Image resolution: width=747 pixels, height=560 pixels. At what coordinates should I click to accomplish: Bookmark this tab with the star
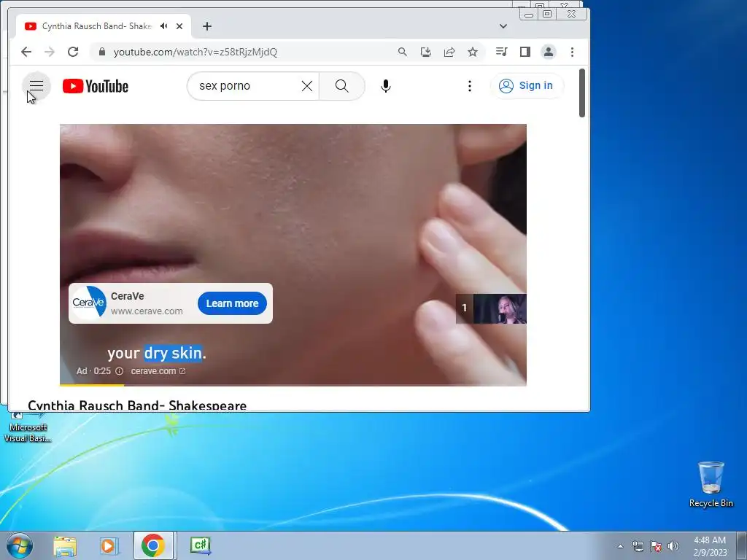(x=473, y=52)
